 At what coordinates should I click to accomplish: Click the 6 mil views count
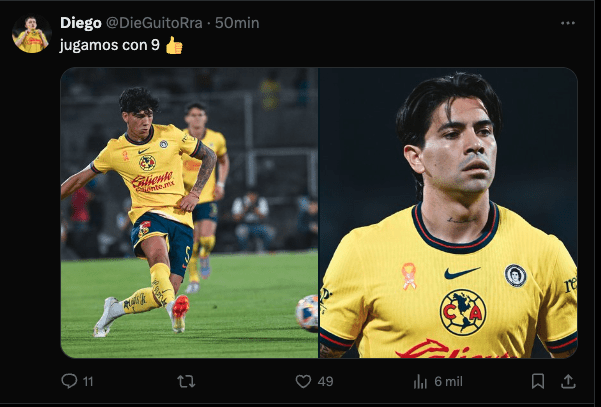pos(448,381)
